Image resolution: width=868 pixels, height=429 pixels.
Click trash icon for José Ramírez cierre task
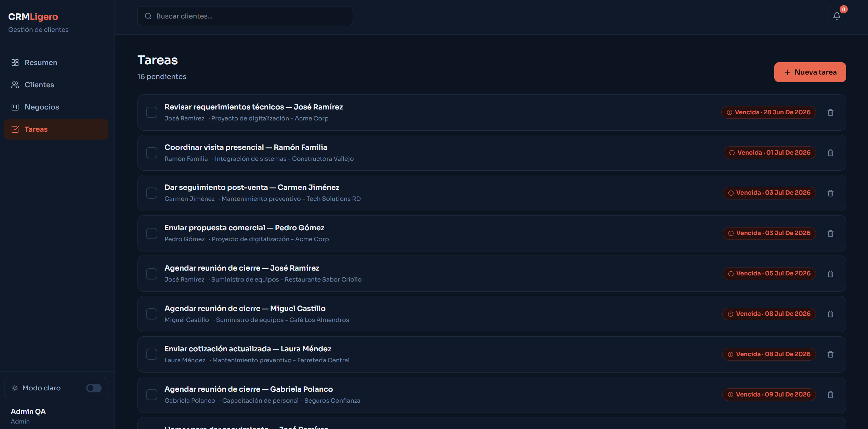pos(830,274)
